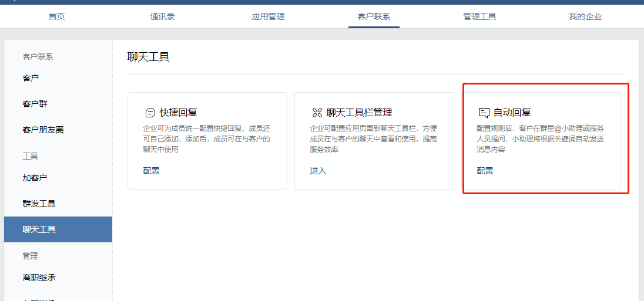644x301 pixels.
Task: Click 配置 link under 自动回复
Action: click(485, 171)
